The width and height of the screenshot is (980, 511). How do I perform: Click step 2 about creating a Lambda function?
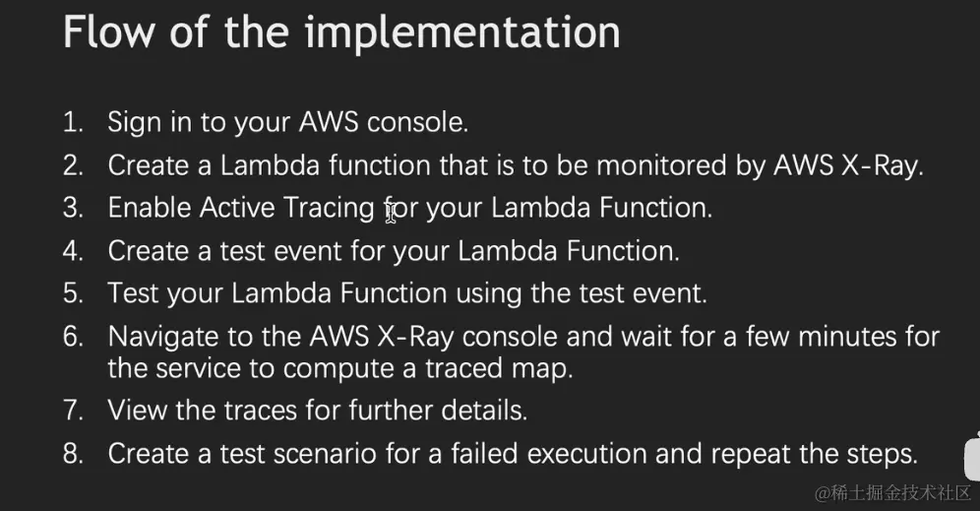[516, 165]
